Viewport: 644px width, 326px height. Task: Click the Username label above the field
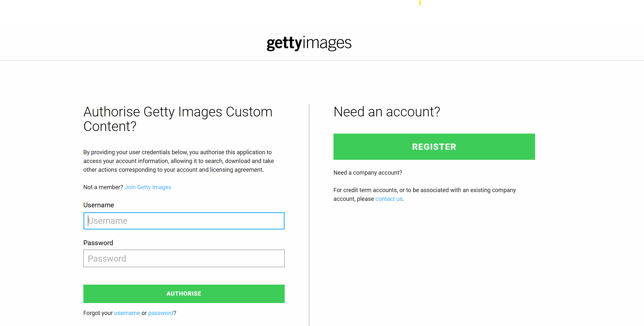pyautogui.click(x=99, y=205)
